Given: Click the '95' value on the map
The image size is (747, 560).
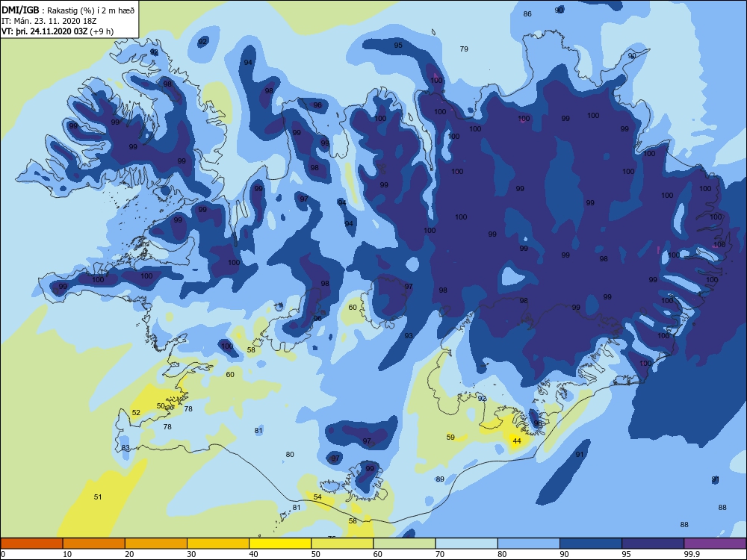Looking at the screenshot, I should (398, 46).
